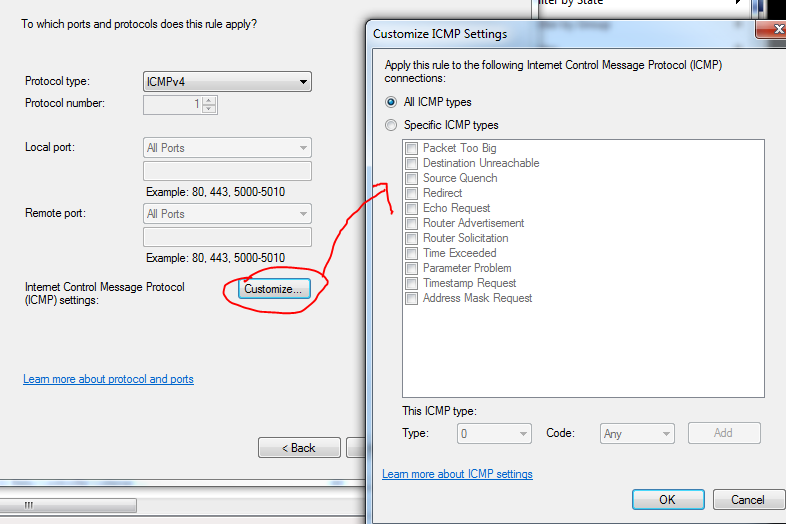Open Learn more about protocol and ports
The width and height of the screenshot is (786, 524).
tap(108, 379)
